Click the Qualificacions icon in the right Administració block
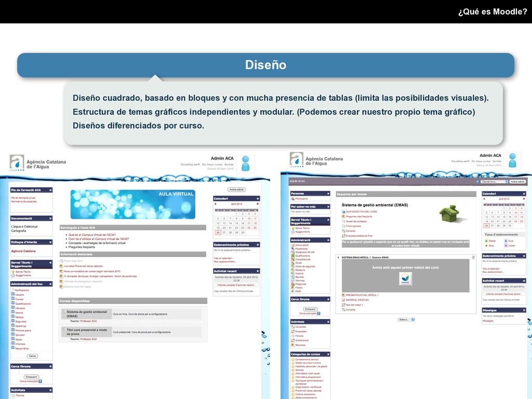 pos(293,256)
